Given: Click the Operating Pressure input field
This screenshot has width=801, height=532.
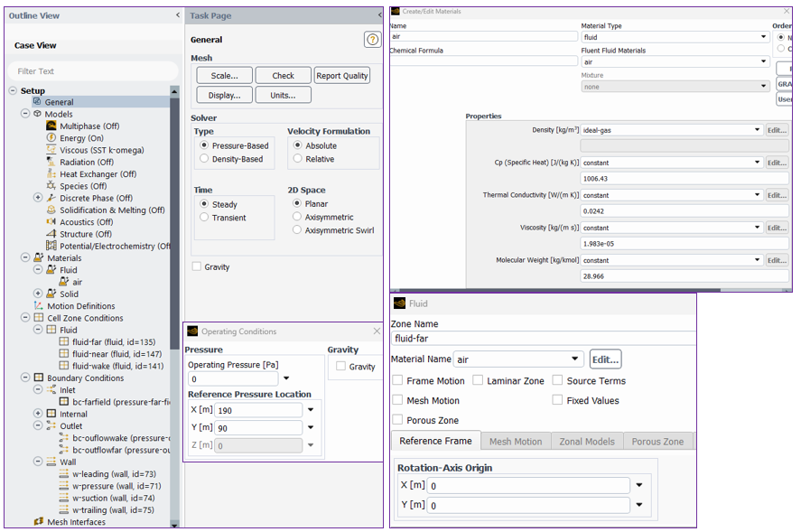Looking at the screenshot, I should point(234,378).
